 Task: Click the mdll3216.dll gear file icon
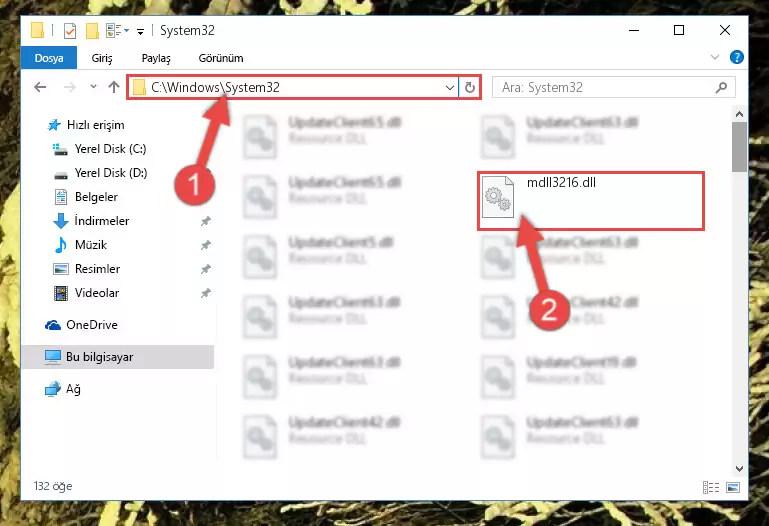pyautogui.click(x=498, y=197)
